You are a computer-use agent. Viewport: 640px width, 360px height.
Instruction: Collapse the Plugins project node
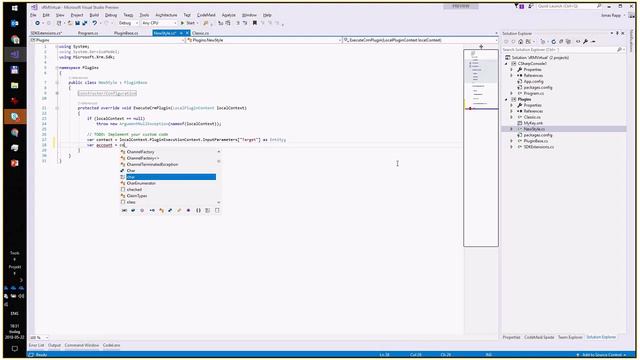pos(507,99)
